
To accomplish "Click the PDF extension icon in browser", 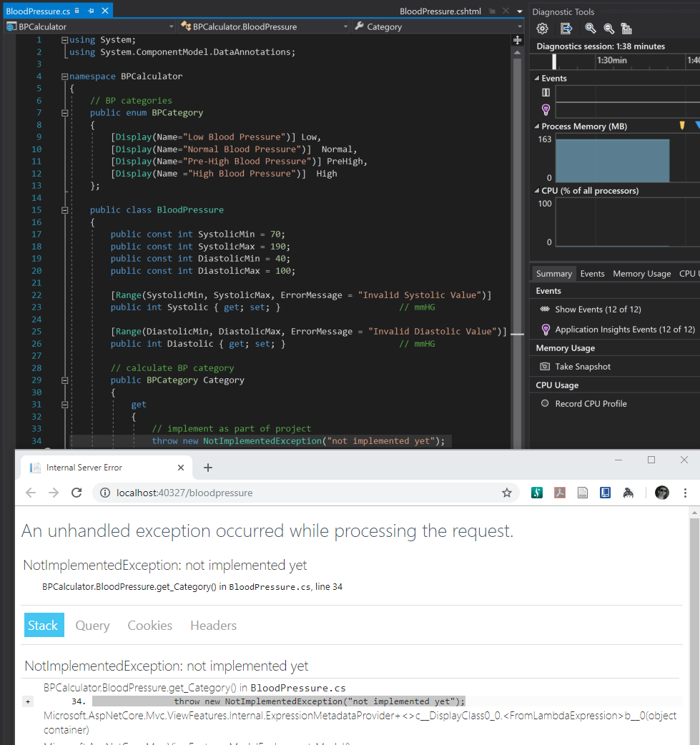I will pos(560,493).
